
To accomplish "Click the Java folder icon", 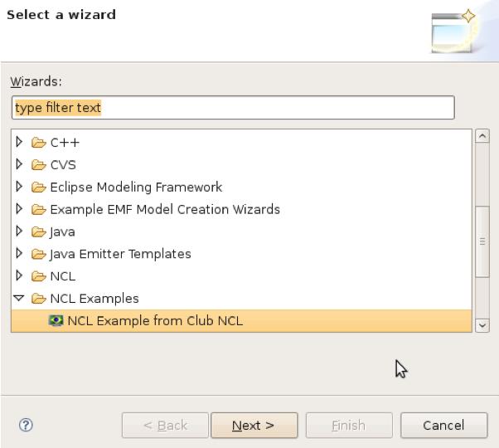I will click(39, 231).
